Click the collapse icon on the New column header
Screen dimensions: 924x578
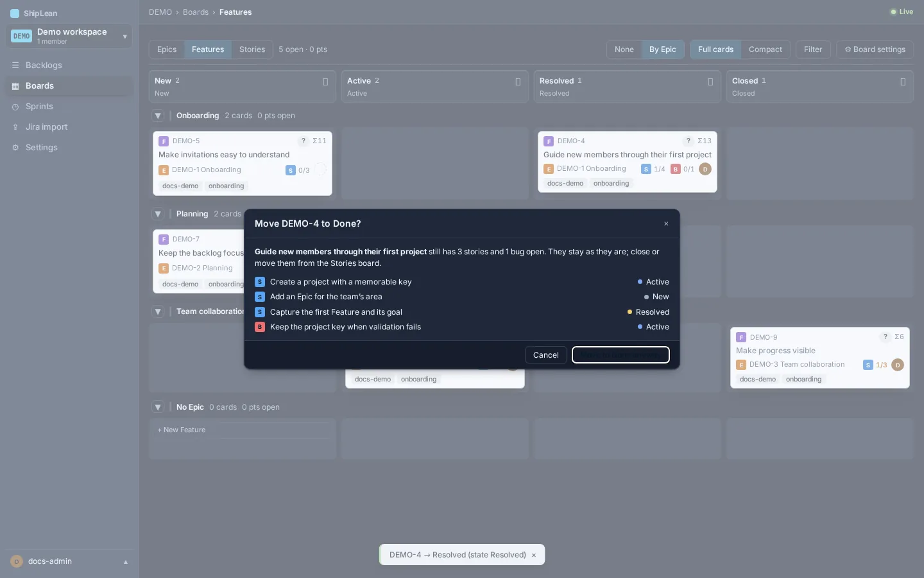(x=325, y=82)
